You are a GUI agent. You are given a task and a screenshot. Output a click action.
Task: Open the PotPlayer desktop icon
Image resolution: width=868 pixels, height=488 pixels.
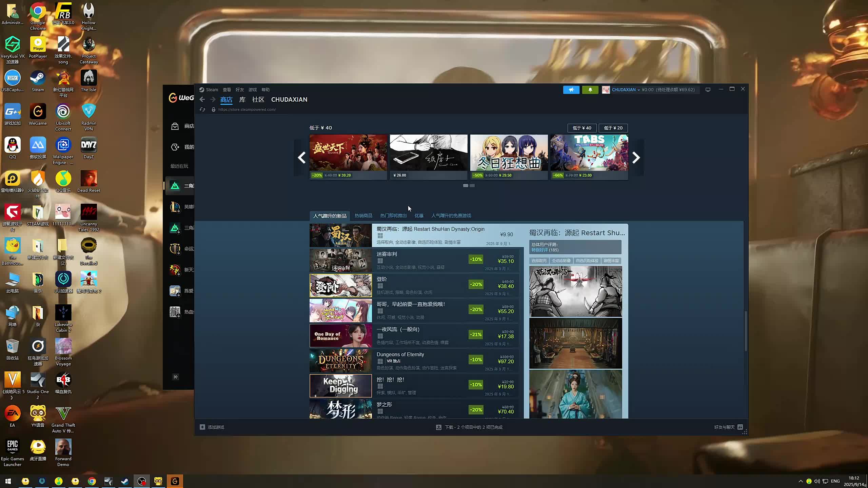(x=38, y=47)
